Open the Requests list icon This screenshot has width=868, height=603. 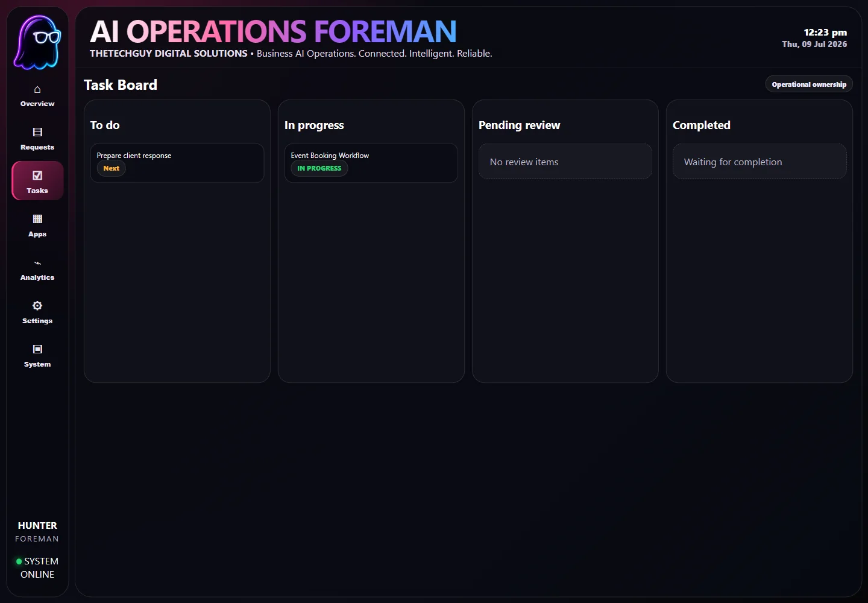pos(37,132)
